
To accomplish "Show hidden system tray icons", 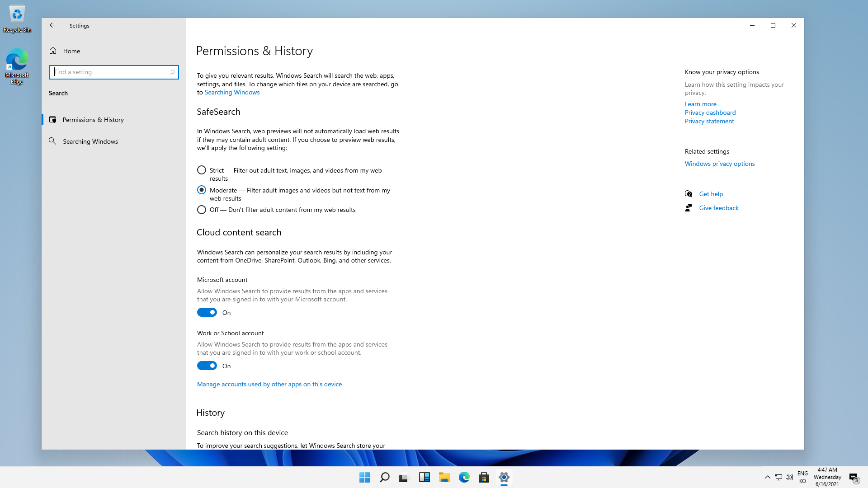I will point(767,477).
